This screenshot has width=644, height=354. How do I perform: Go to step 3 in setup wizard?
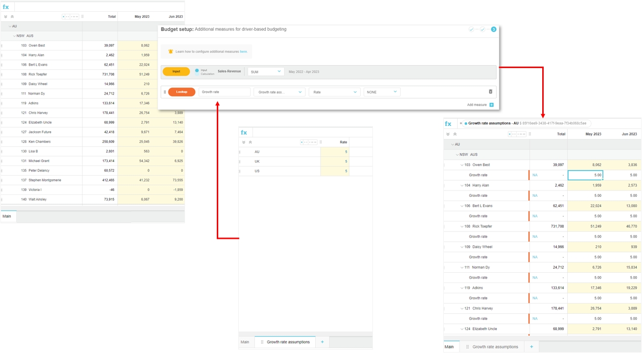pos(493,30)
